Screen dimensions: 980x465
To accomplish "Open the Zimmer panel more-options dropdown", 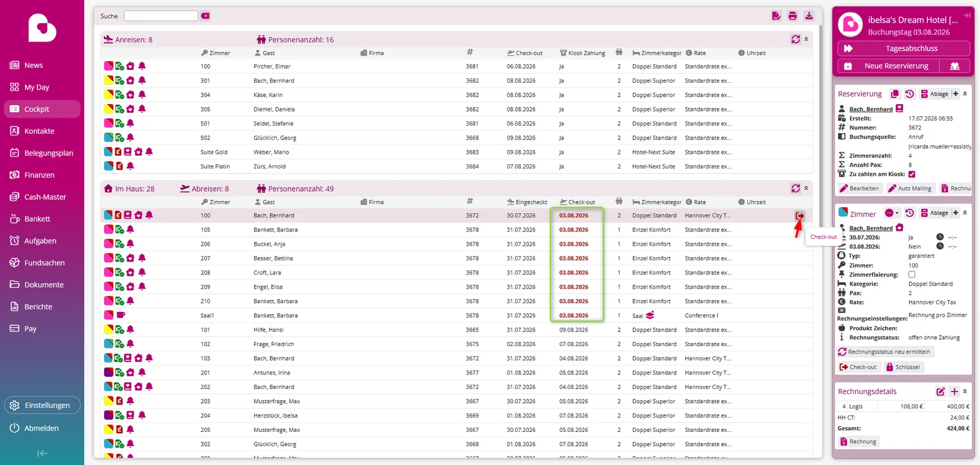I will point(892,213).
